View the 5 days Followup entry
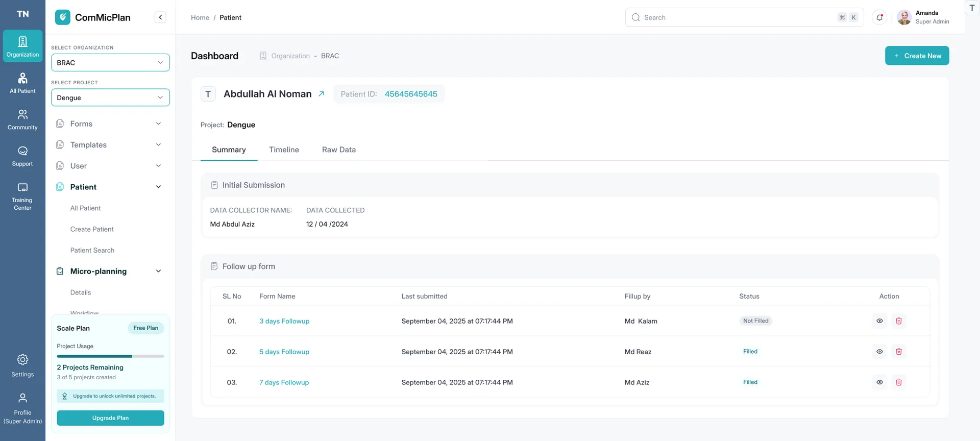The height and width of the screenshot is (441, 980). pos(879,352)
